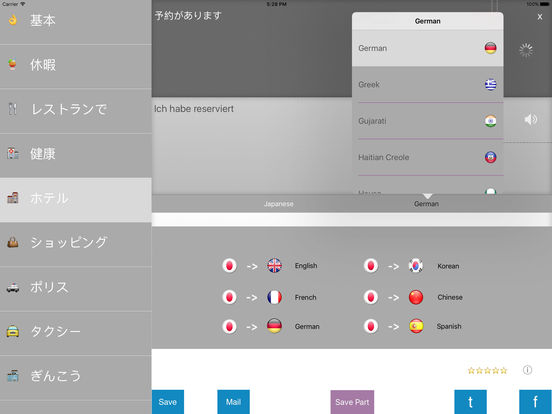The height and width of the screenshot is (414, 552).
Task: Select the Korean quick translation label
Action: click(x=448, y=266)
